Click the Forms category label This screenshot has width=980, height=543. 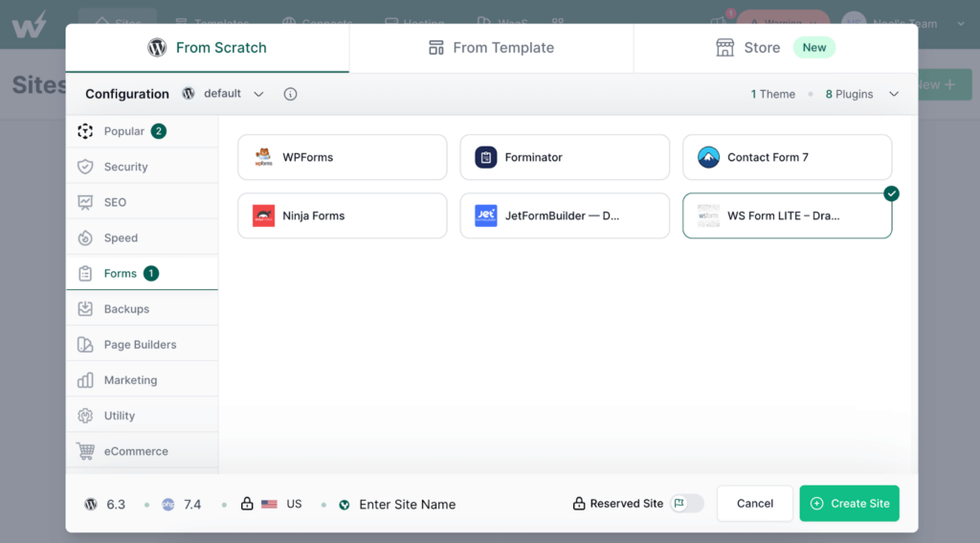(x=120, y=273)
